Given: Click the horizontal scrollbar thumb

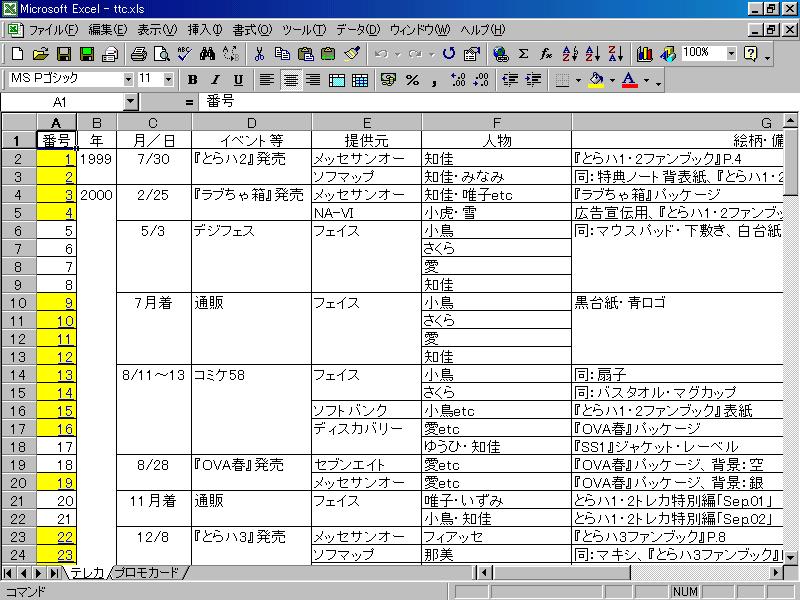Looking at the screenshot, I should pyautogui.click(x=562, y=572).
